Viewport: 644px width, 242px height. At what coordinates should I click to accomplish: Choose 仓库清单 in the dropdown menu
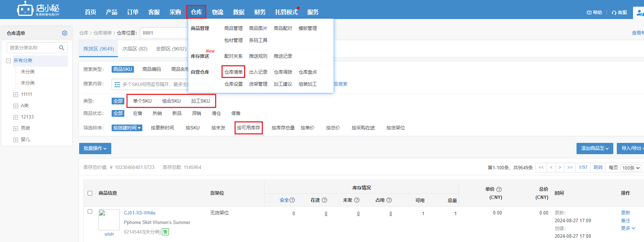pos(233,72)
